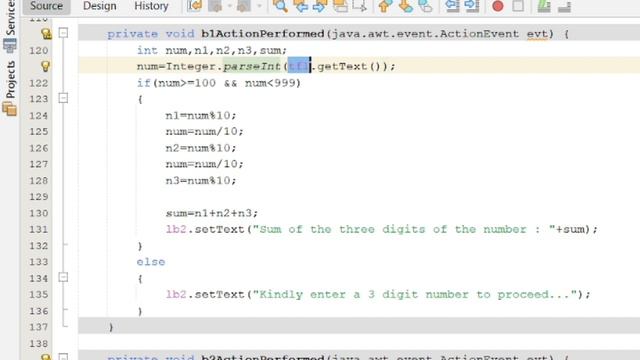Click the Shift Line Left icon

(452, 6)
